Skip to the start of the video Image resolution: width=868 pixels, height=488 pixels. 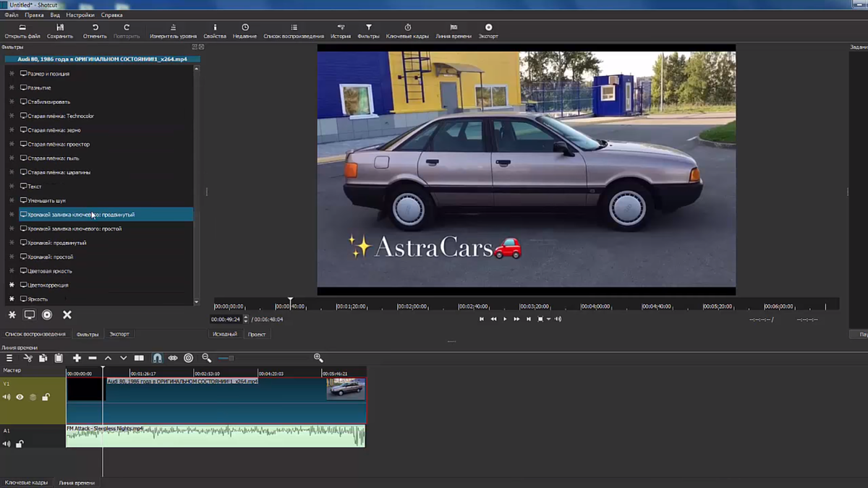482,319
